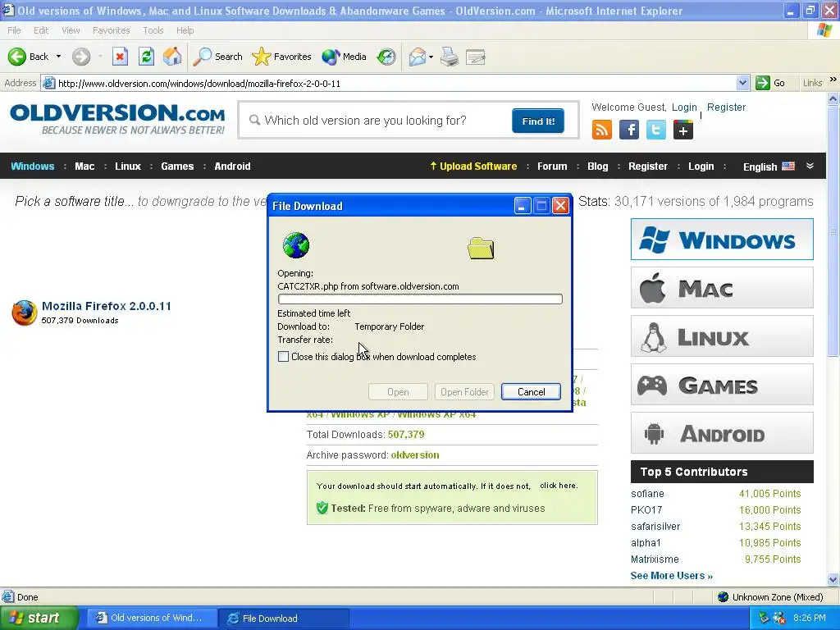Open the Search toolbar button
Viewport: 840px width, 630px height.
pyautogui.click(x=217, y=57)
